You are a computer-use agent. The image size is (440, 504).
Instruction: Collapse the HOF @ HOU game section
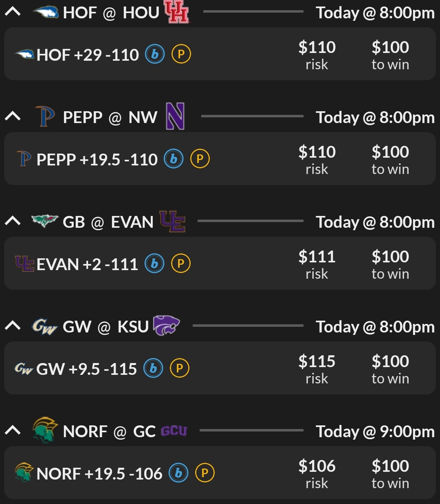pyautogui.click(x=13, y=12)
